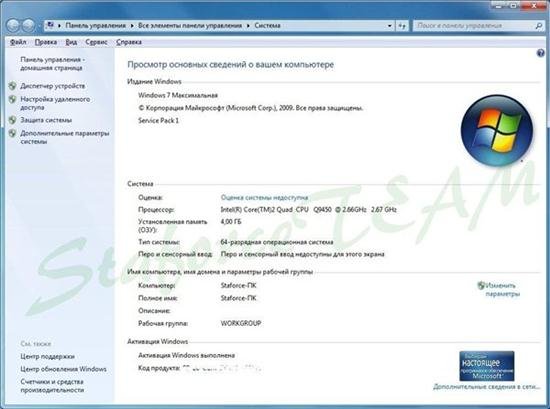Expand chevron after Все элементы панели управления
This screenshot has width=550, height=409.
248,26
